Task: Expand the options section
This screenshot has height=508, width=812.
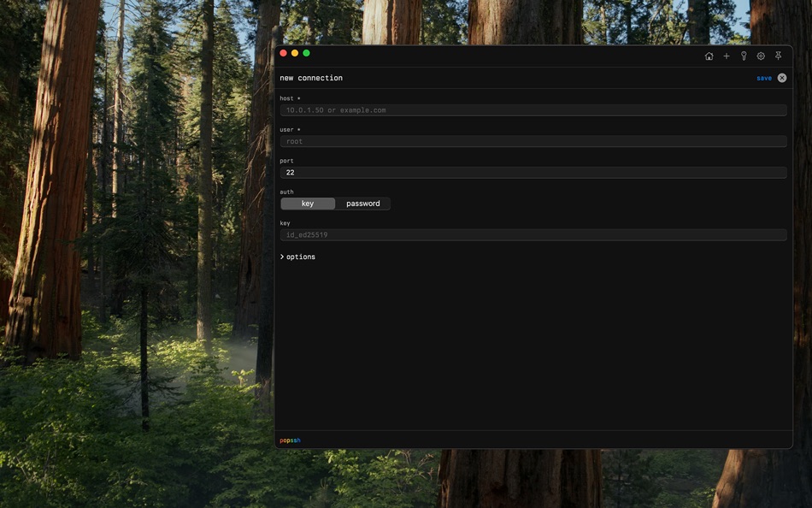Action: coord(297,257)
